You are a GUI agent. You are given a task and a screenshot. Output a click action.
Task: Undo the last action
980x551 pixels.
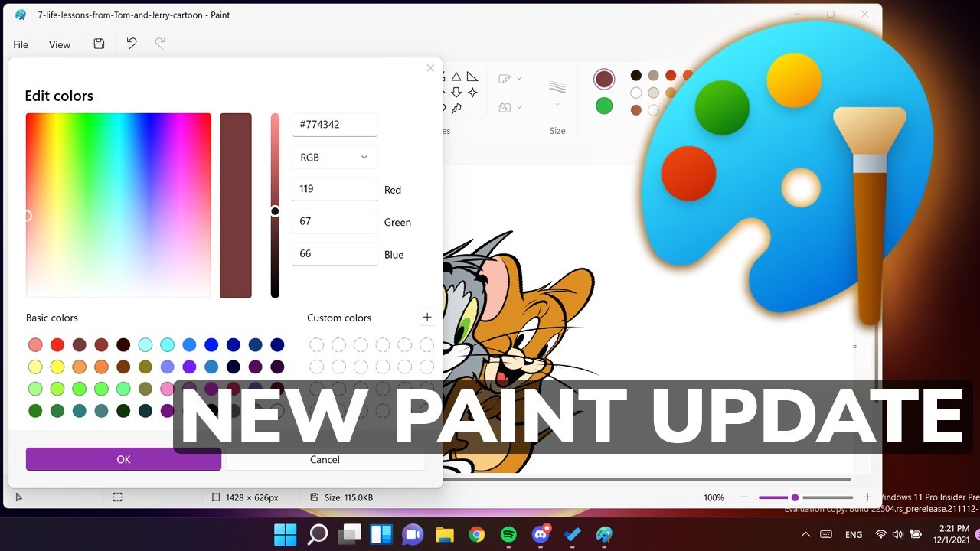[x=132, y=44]
